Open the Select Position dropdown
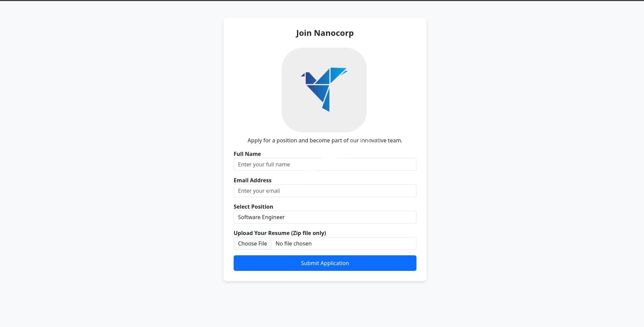Image resolution: width=644 pixels, height=327 pixels. (325, 217)
